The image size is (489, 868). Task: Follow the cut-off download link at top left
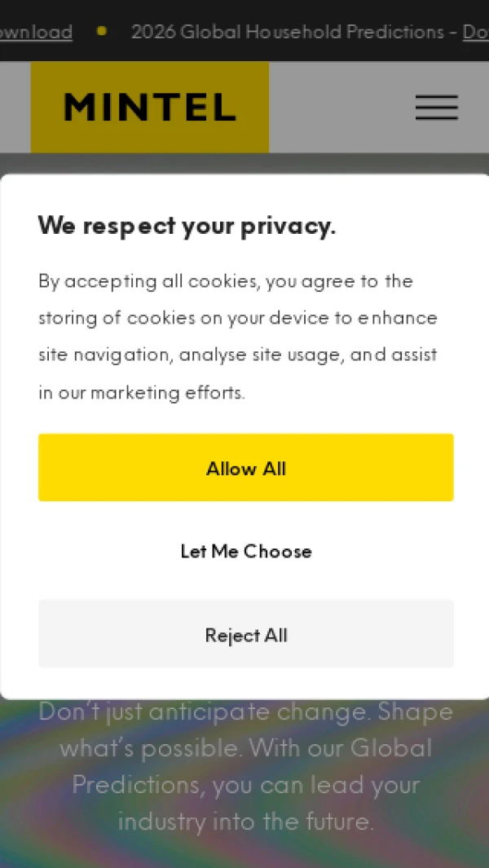[36, 32]
